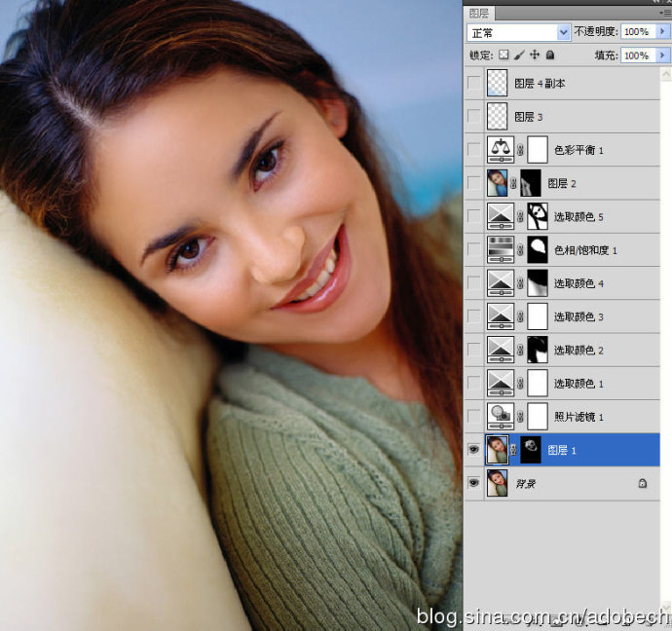Select 色彩平衡 1 mask thumbnail
672x631 pixels.
coord(538,150)
